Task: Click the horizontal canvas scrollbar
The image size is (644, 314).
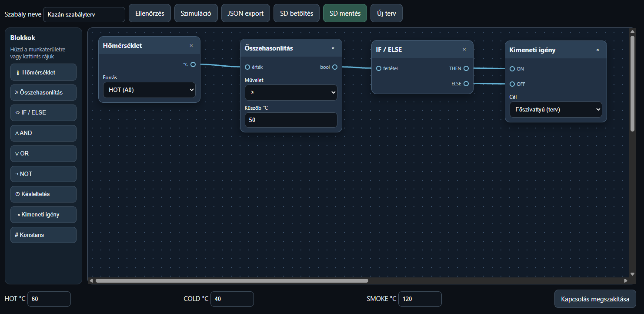Action: point(232,280)
